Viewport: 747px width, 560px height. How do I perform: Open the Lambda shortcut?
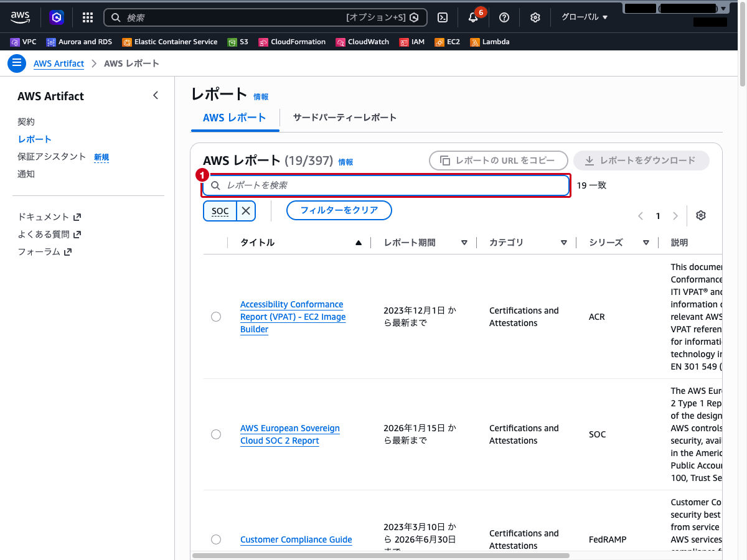[490, 42]
